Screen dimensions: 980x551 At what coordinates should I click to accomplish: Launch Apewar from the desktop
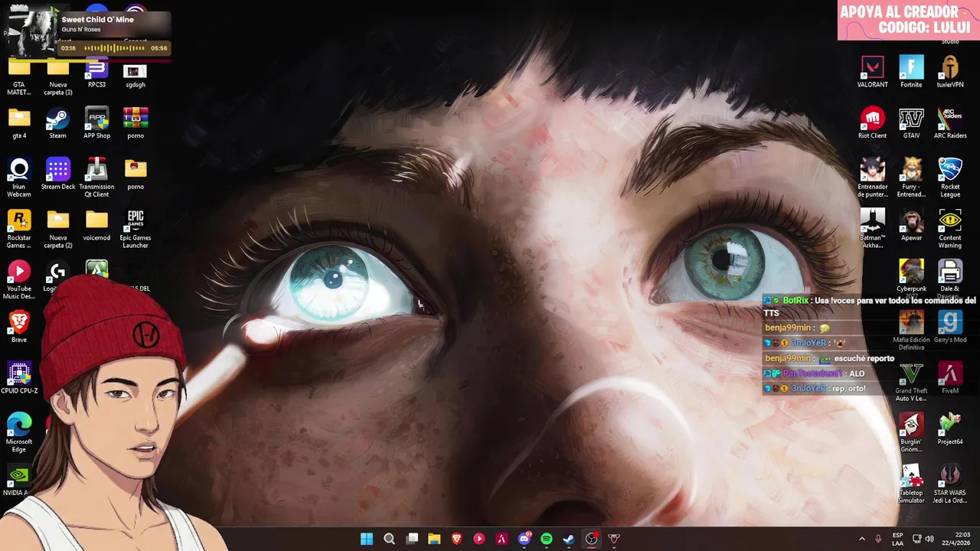(911, 225)
